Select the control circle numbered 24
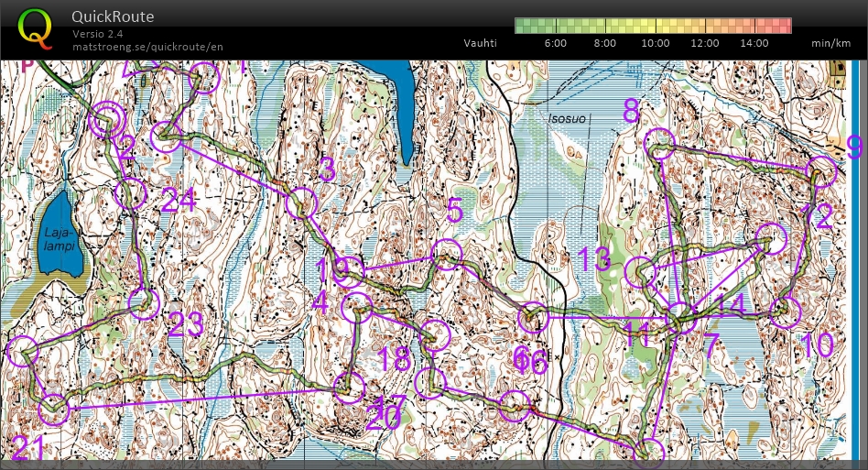 (131, 194)
